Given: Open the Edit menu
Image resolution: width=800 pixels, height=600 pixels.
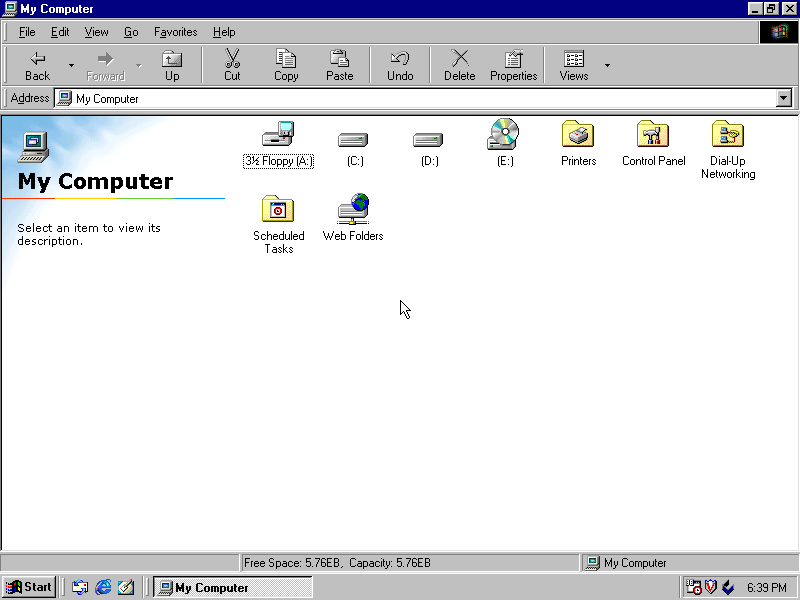Looking at the screenshot, I should (60, 32).
